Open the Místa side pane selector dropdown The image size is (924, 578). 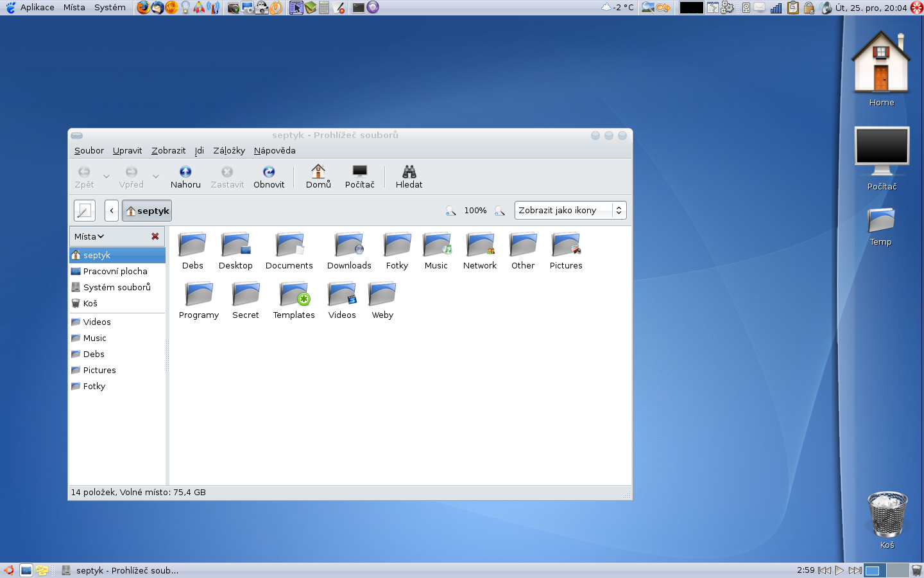pyautogui.click(x=89, y=236)
